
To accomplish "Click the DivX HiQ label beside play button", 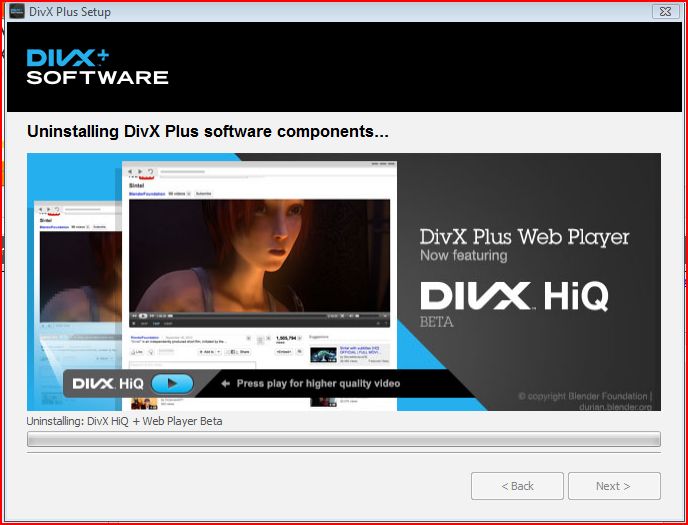I will pyautogui.click(x=108, y=384).
